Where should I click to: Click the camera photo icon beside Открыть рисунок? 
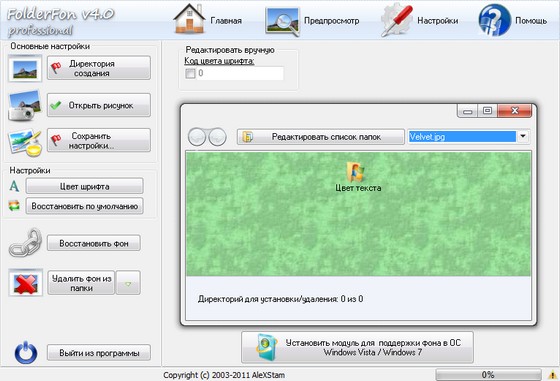[25, 105]
